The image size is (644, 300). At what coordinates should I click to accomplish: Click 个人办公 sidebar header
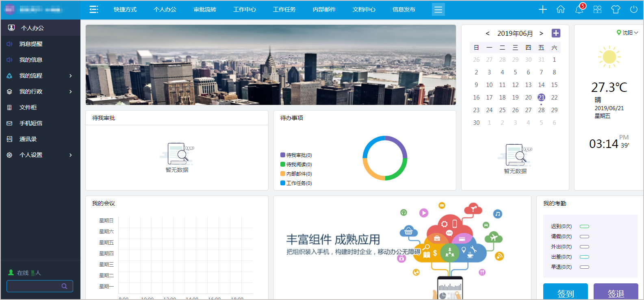(x=41, y=28)
